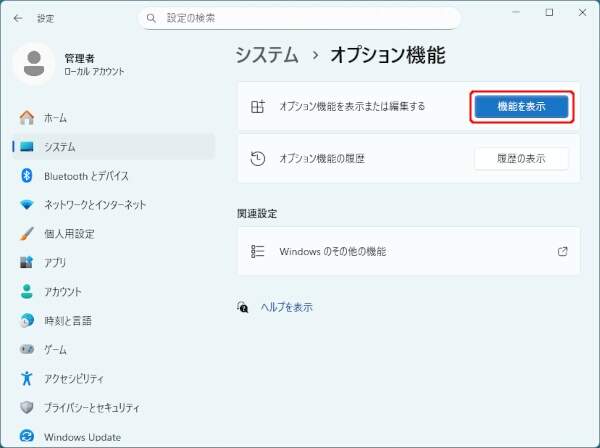The image size is (600, 448).
Task: Click the オプション機能の履歴 history clock icon
Action: [258, 158]
